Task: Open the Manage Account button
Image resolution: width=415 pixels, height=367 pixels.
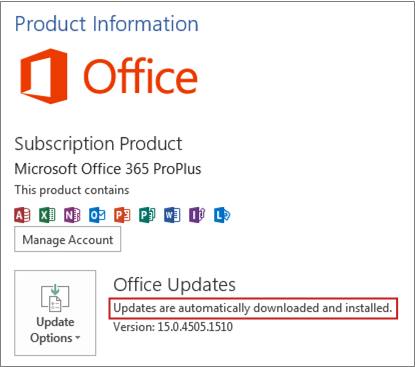Action: pos(68,239)
